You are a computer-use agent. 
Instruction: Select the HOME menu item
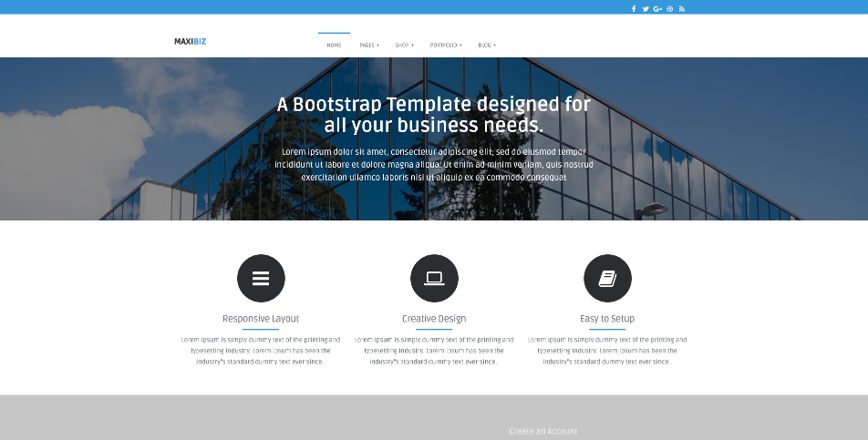pos(334,45)
